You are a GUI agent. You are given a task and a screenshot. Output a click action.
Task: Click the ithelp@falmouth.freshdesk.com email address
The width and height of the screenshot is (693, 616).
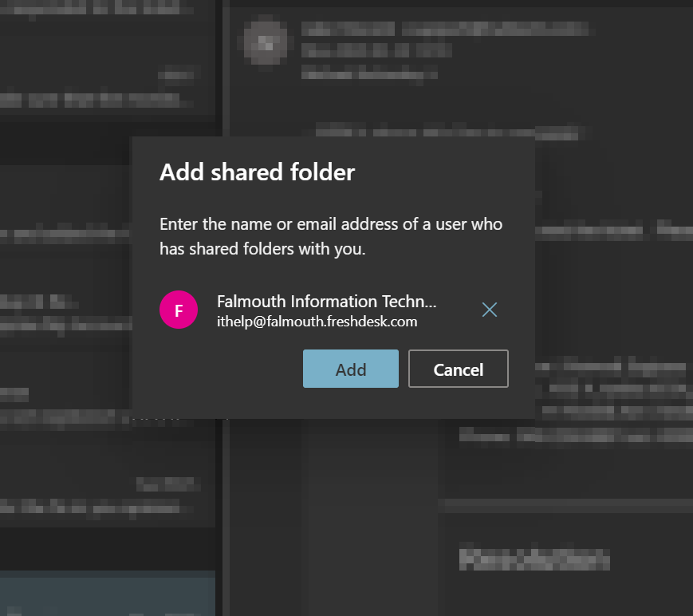click(317, 322)
